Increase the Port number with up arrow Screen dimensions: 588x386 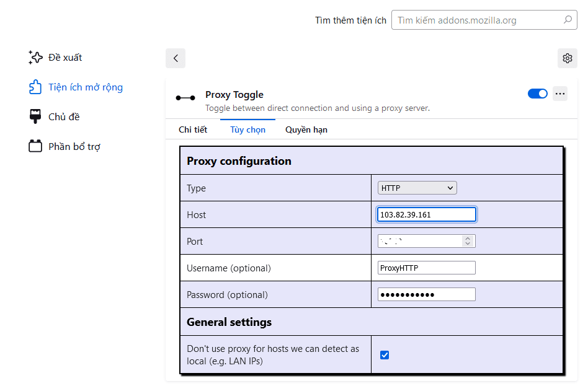pyautogui.click(x=468, y=238)
